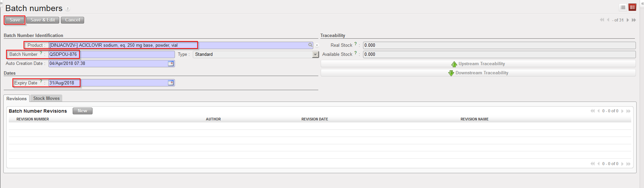644x188 pixels.
Task: Go to previous record beside 'of 31'
Action: (608, 20)
